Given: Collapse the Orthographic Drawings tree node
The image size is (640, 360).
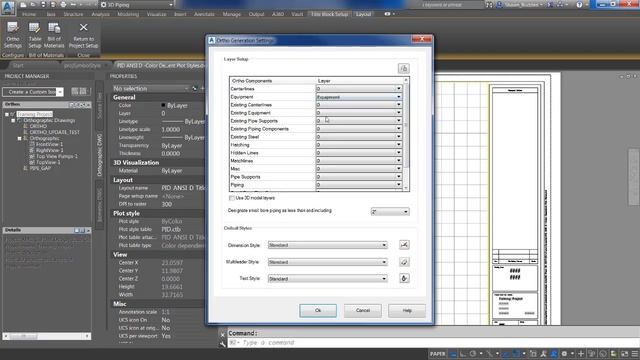Looking at the screenshot, I should 13,120.
